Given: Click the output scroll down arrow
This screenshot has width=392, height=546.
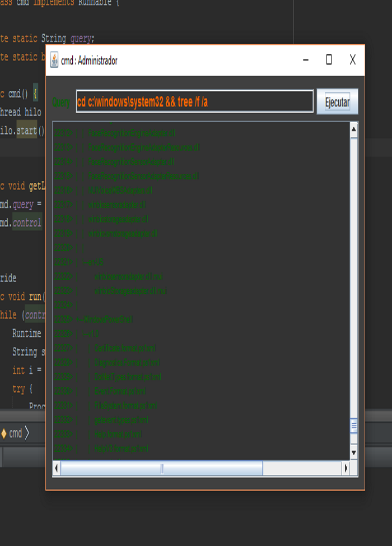Looking at the screenshot, I should click(x=354, y=452).
